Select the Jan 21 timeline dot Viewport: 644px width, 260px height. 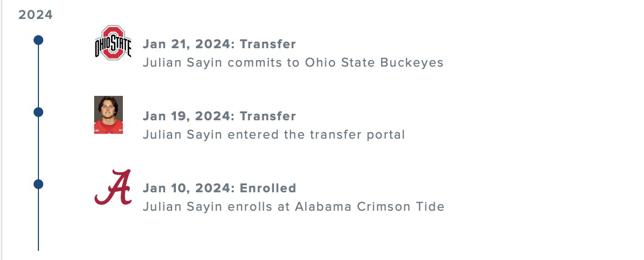coord(38,40)
